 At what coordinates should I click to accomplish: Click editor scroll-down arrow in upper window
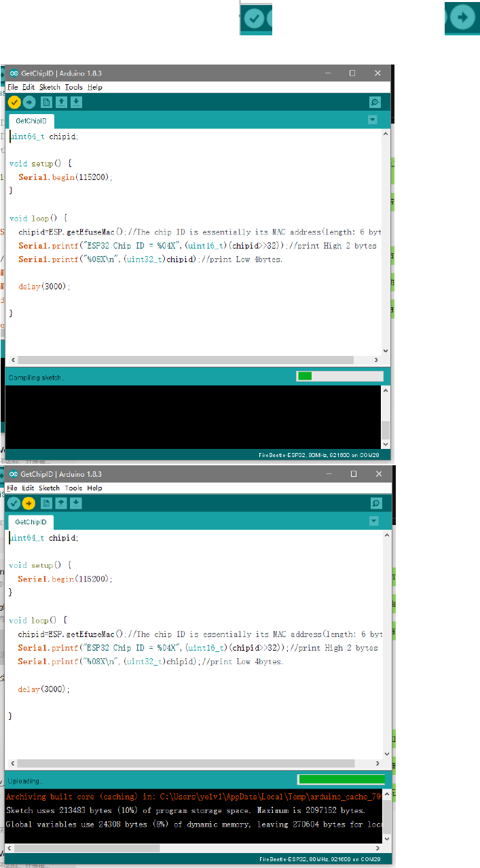pyautogui.click(x=386, y=350)
